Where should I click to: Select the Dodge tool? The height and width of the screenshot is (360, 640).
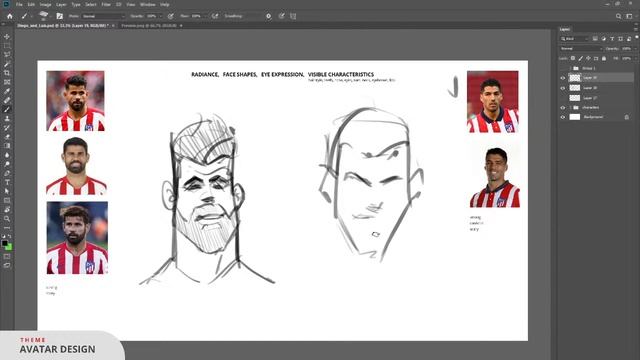[7, 164]
